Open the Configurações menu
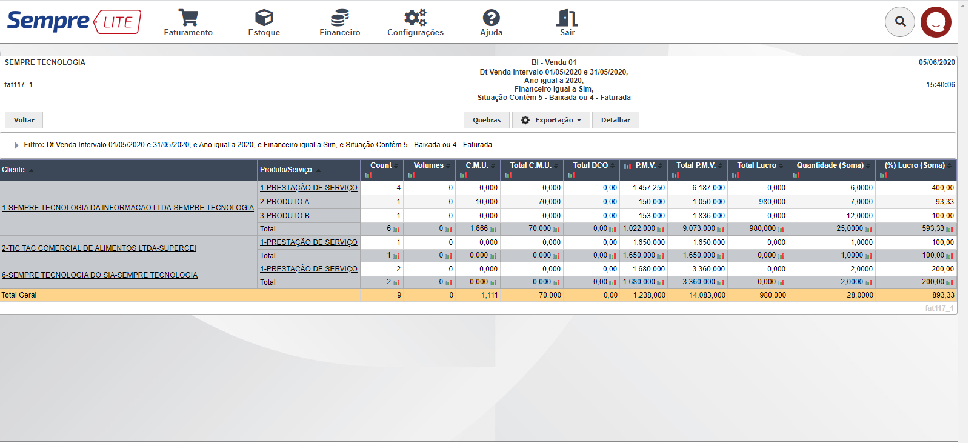 pyautogui.click(x=415, y=23)
